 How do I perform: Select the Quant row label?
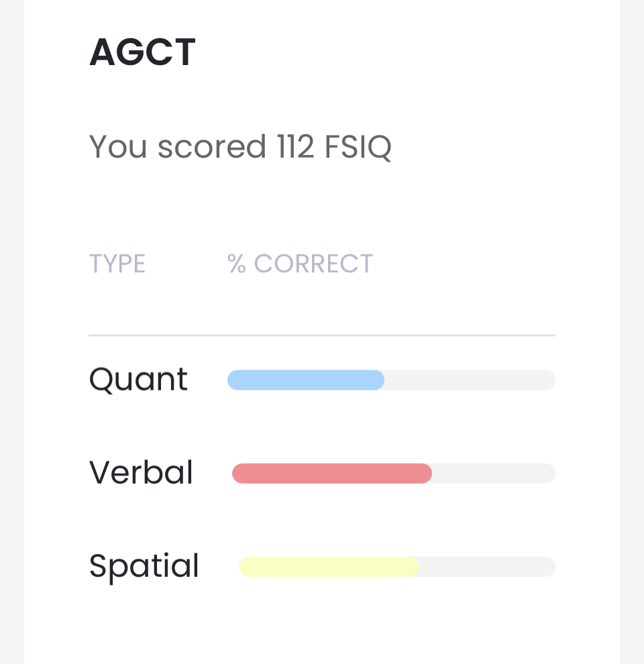click(138, 380)
